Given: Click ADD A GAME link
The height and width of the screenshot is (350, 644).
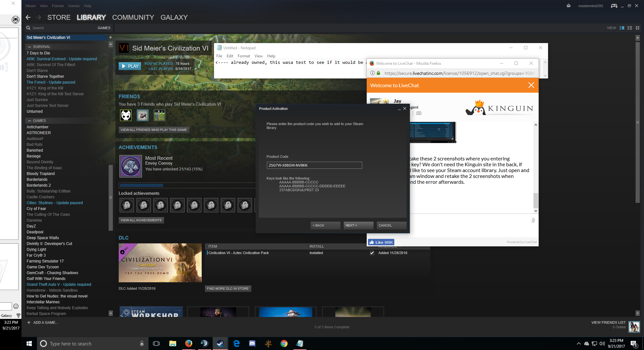Looking at the screenshot, I should 42,322.
